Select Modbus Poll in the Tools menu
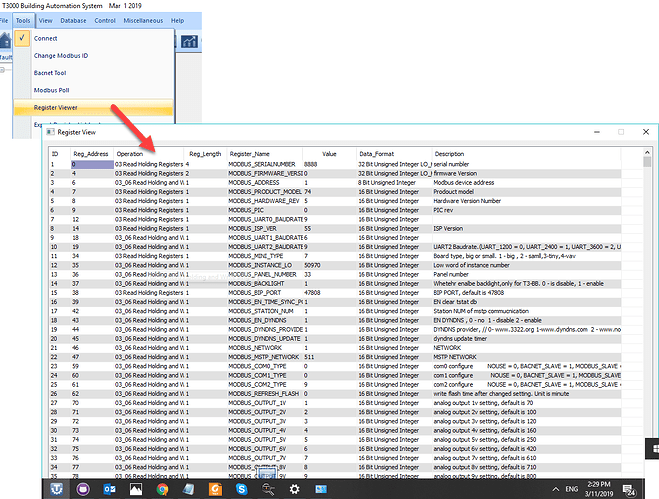This screenshot has height=499, width=659. (51, 90)
